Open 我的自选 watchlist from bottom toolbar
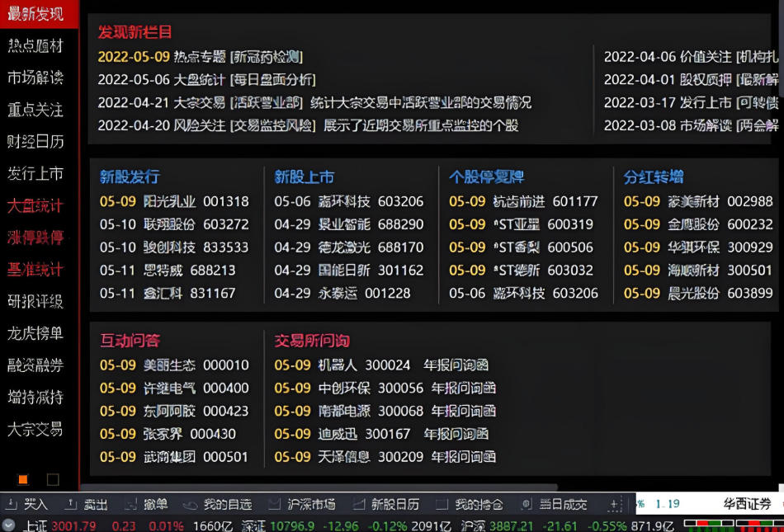Viewport: 784px width, 532px height. coord(218,504)
